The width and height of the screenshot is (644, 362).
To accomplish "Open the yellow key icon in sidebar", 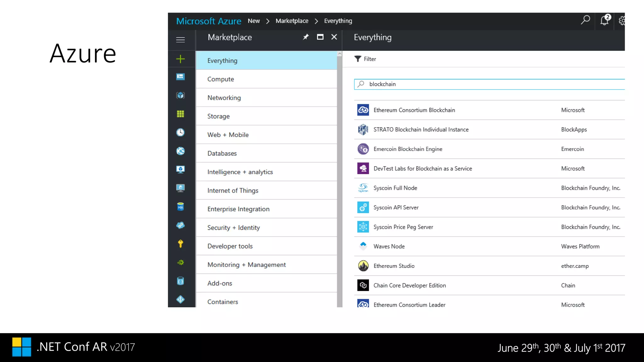I will click(x=180, y=244).
